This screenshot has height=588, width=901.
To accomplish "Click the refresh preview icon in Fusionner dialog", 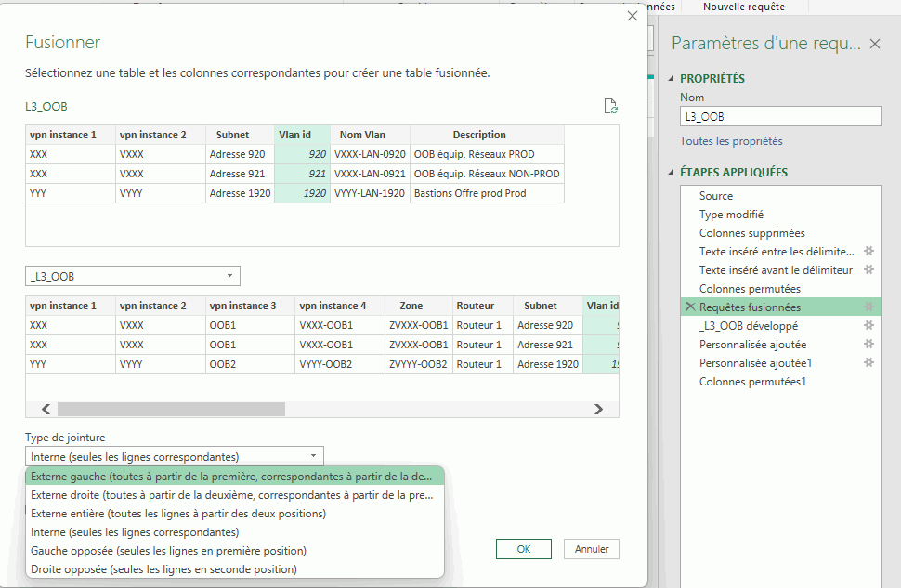I will click(610, 106).
